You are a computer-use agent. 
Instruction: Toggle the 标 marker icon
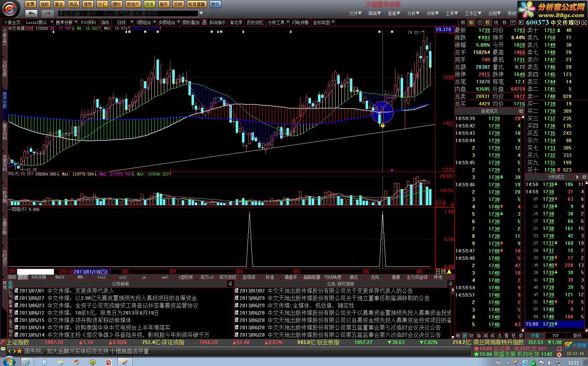pos(471,22)
